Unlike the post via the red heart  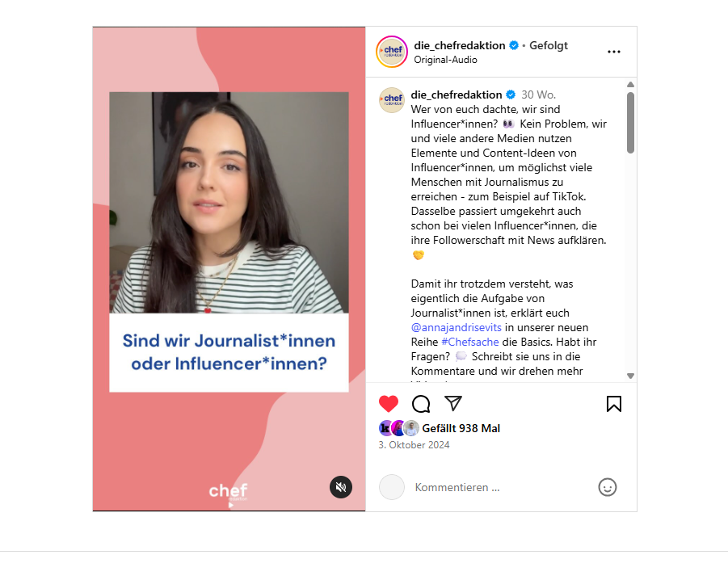pos(388,404)
